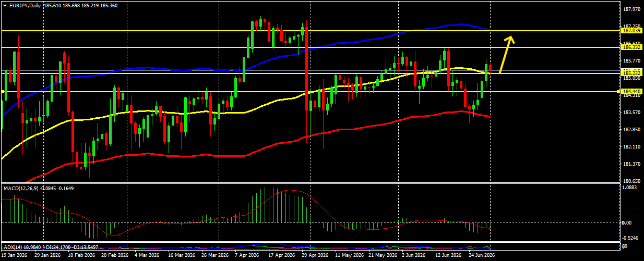Click the 7 Apr 2026 date label
This screenshot has width=644, height=261.
(247, 256)
